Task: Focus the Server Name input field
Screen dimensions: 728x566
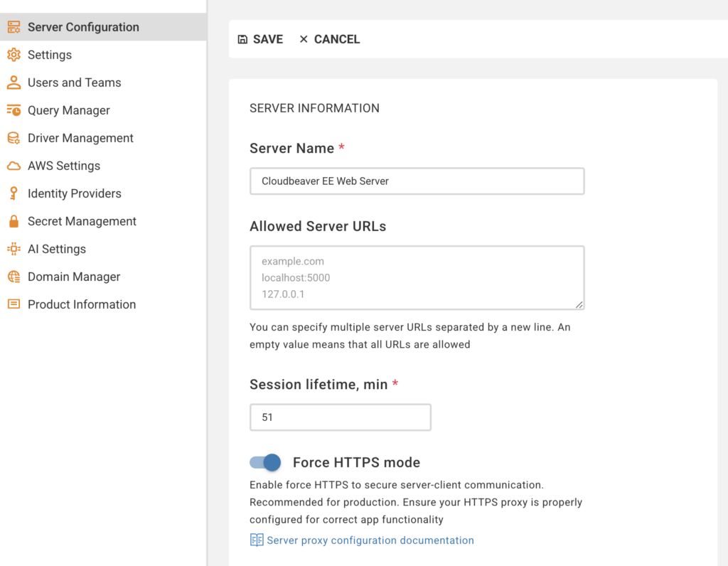Action: coord(417,181)
